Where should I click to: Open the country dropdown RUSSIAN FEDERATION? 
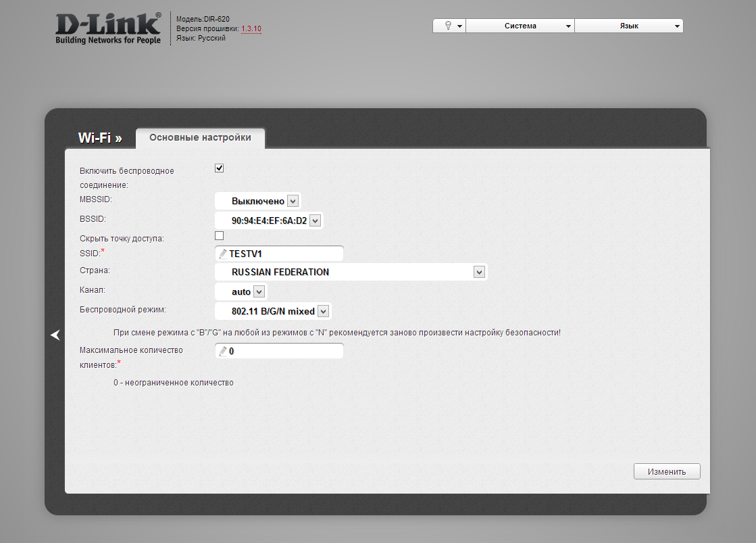coord(351,272)
